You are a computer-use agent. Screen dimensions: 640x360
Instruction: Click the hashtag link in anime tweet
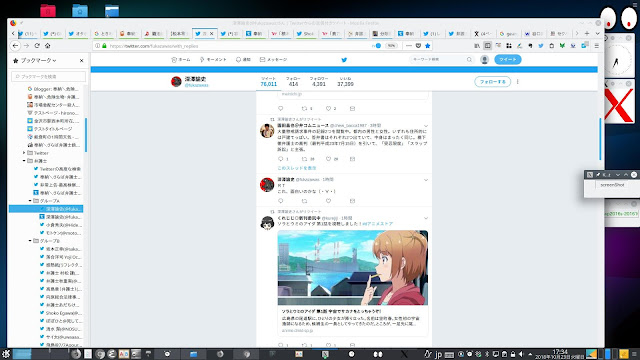tap(377, 224)
